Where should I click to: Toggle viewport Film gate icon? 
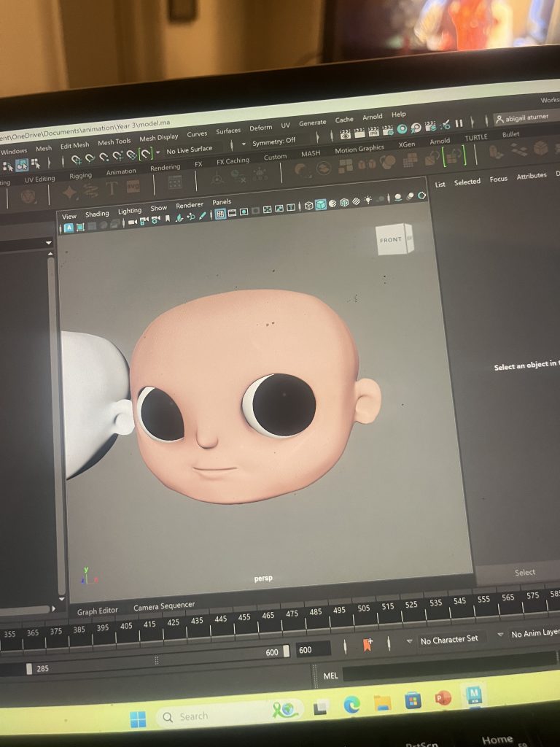232,212
